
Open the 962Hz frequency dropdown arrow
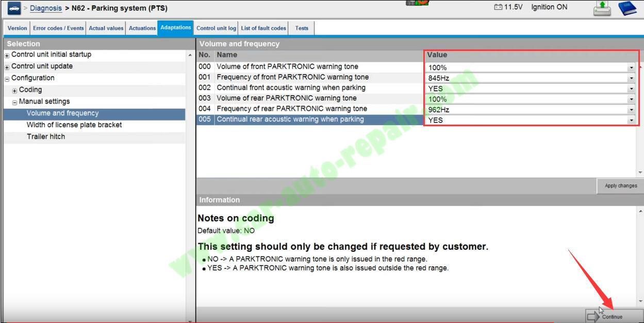pyautogui.click(x=631, y=110)
